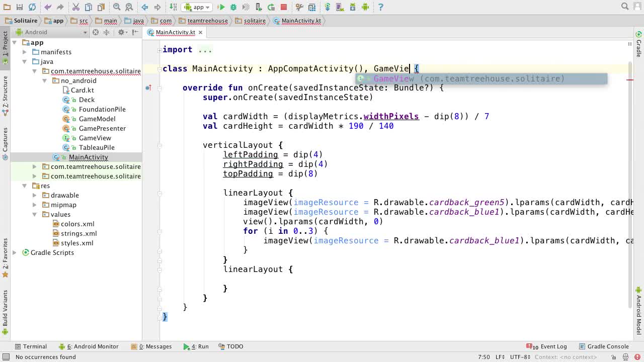Image resolution: width=644 pixels, height=362 pixels.
Task: Click the Solitaire breadcrumb
Action: coord(21,21)
